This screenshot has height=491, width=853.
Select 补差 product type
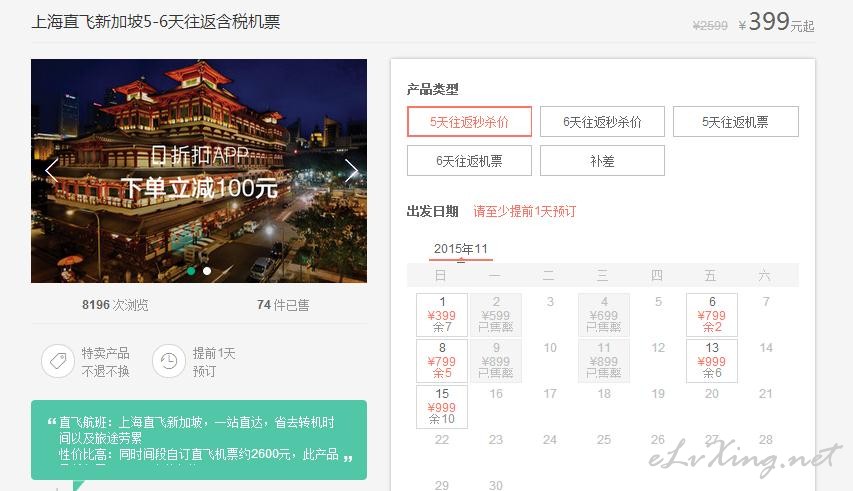tap(602, 161)
